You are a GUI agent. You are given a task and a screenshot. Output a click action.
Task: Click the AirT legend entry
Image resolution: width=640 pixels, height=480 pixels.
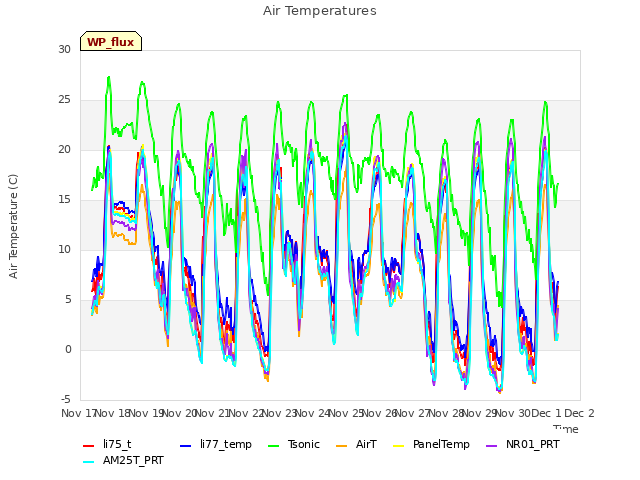pos(356,444)
